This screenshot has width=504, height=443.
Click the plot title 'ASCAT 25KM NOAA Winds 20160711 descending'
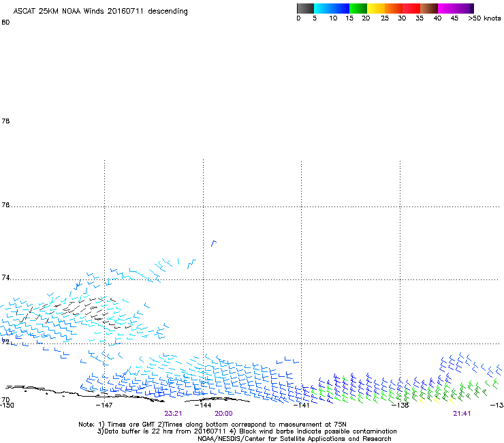[100, 12]
